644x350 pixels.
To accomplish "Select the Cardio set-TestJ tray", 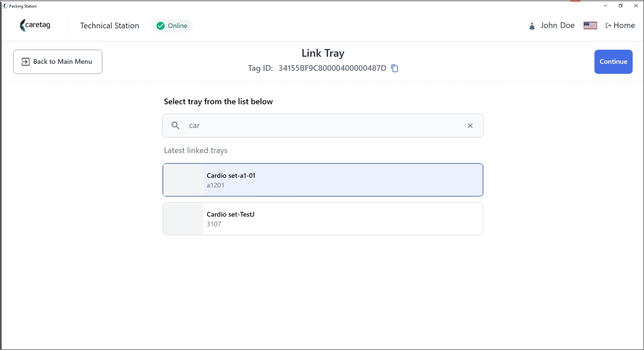I will click(323, 219).
